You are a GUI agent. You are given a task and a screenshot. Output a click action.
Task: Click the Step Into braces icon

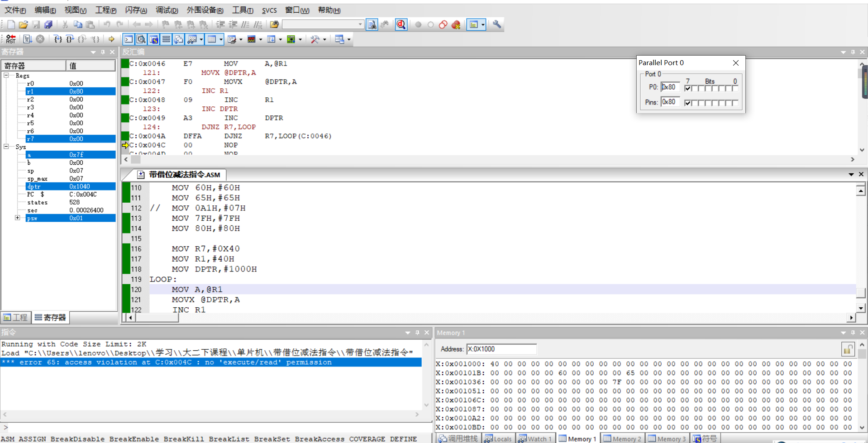[57, 39]
